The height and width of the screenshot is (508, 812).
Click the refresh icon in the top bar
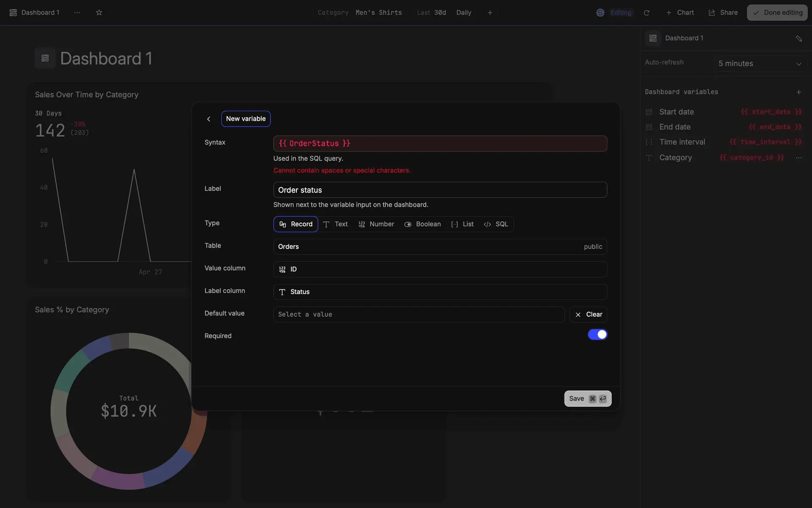(646, 13)
